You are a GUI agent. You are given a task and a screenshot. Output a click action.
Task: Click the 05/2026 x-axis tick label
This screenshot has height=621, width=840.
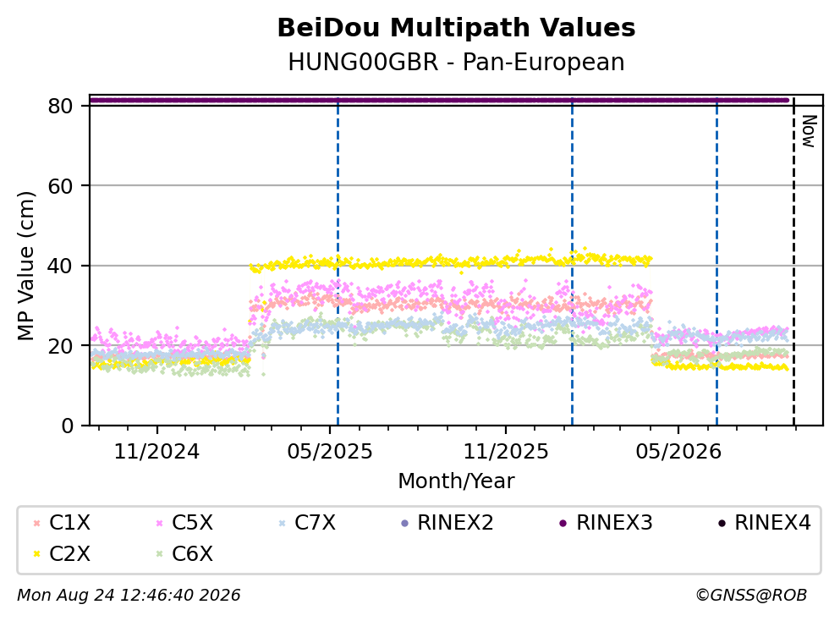(678, 452)
